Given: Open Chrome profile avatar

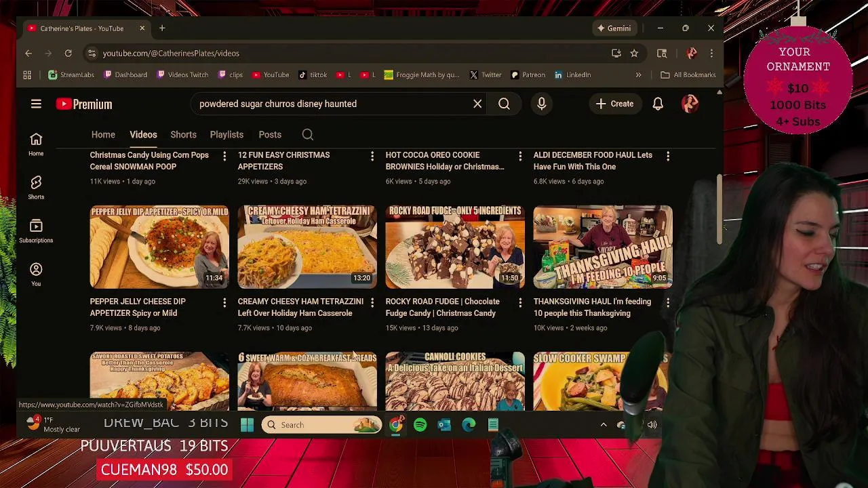Looking at the screenshot, I should click(x=691, y=53).
